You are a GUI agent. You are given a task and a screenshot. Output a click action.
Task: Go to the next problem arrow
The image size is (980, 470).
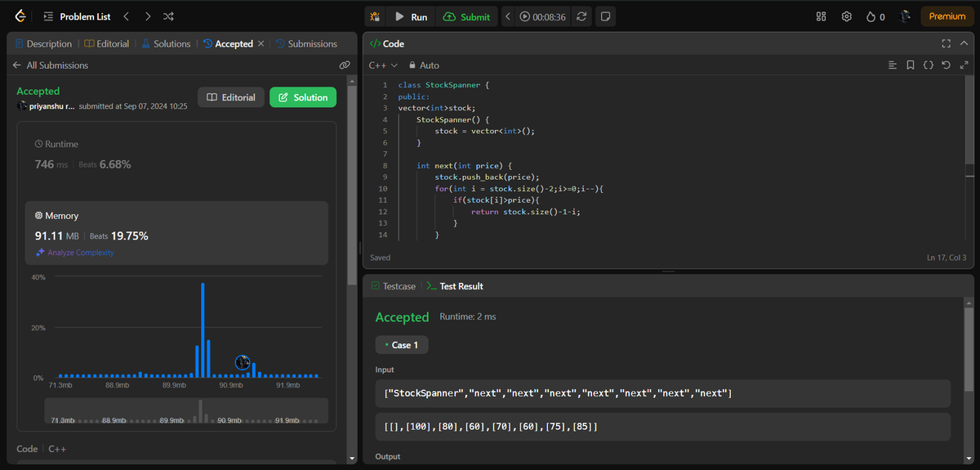(x=147, y=16)
